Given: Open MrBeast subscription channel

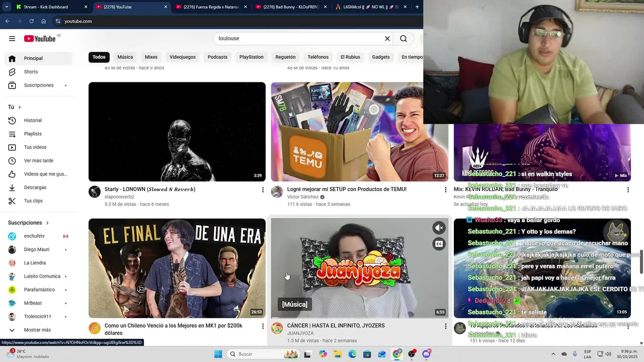Looking at the screenshot, I should pos(38,303).
